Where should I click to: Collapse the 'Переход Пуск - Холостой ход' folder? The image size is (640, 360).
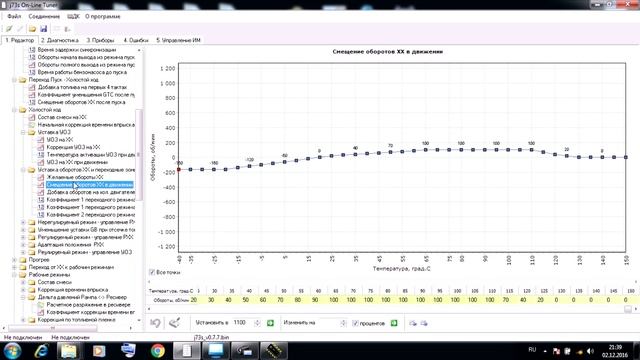[14, 80]
